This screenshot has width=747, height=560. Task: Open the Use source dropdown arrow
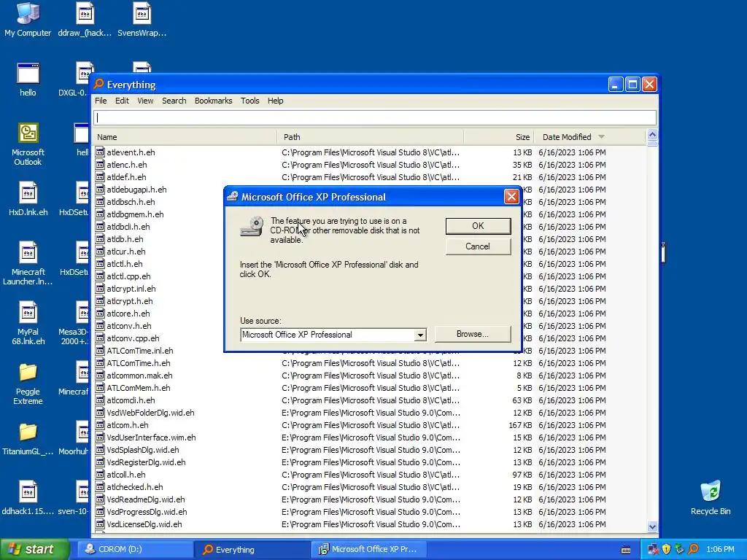point(419,335)
